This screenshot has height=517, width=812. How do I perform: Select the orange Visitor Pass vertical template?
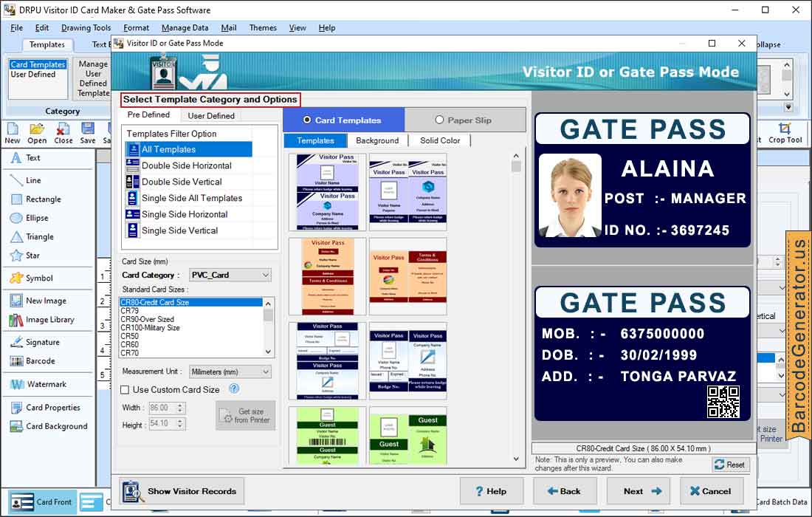(x=328, y=277)
